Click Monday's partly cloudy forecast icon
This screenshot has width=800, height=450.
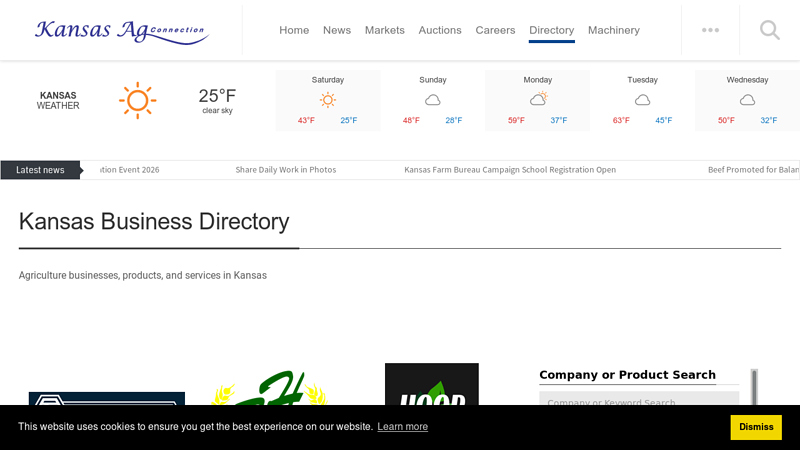[x=538, y=99]
